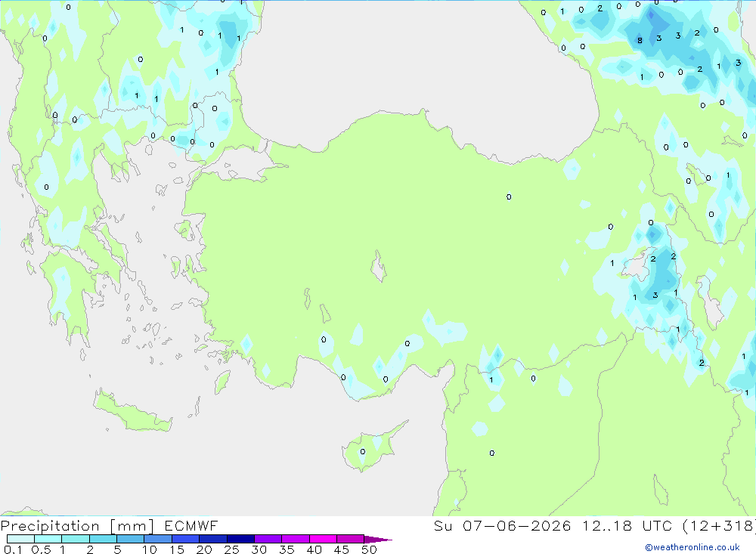Screen dimensions: 756x554
Task: Click the '0.5' legend scale label
Action: (x=41, y=549)
